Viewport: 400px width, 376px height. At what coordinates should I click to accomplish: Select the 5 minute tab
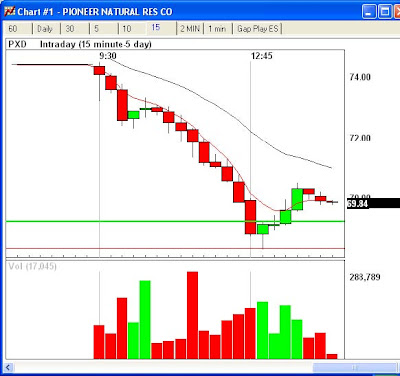coord(104,29)
